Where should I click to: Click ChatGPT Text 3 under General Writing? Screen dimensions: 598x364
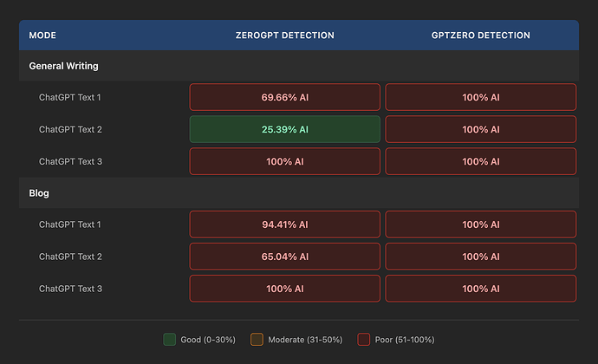click(x=70, y=161)
